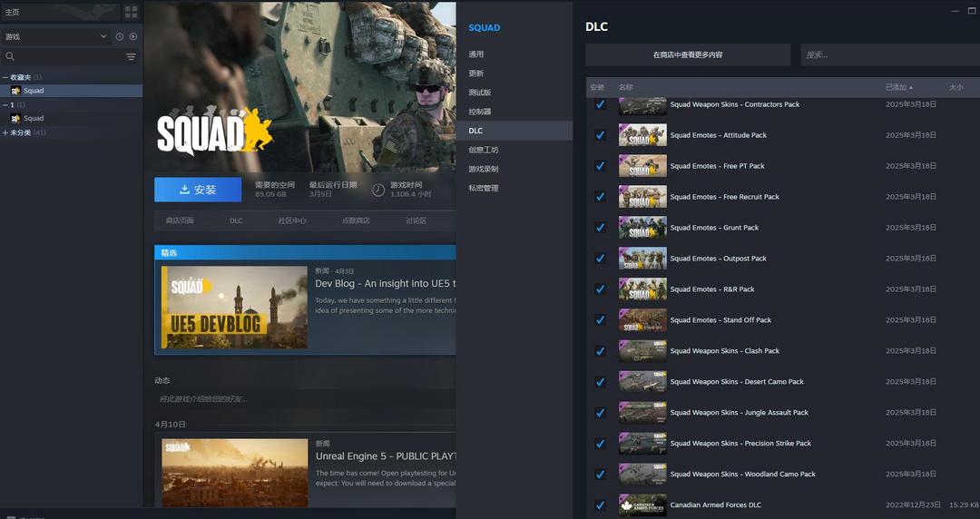Click the library search magnifier icon

10,57
